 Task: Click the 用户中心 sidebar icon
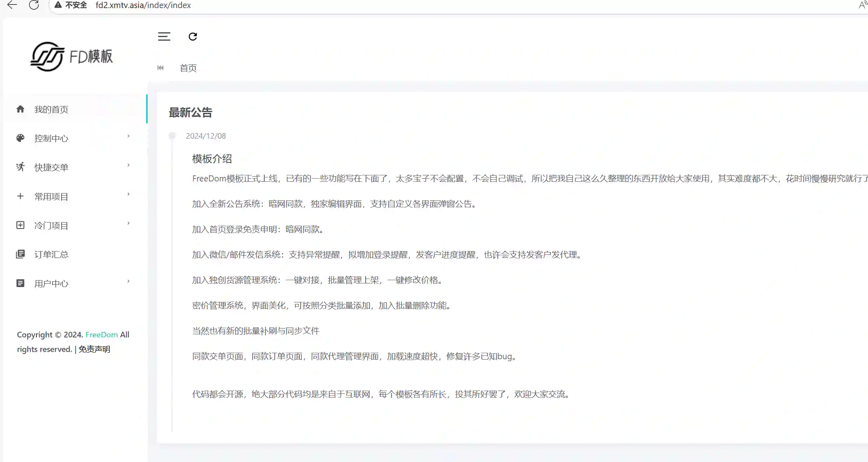(20, 283)
